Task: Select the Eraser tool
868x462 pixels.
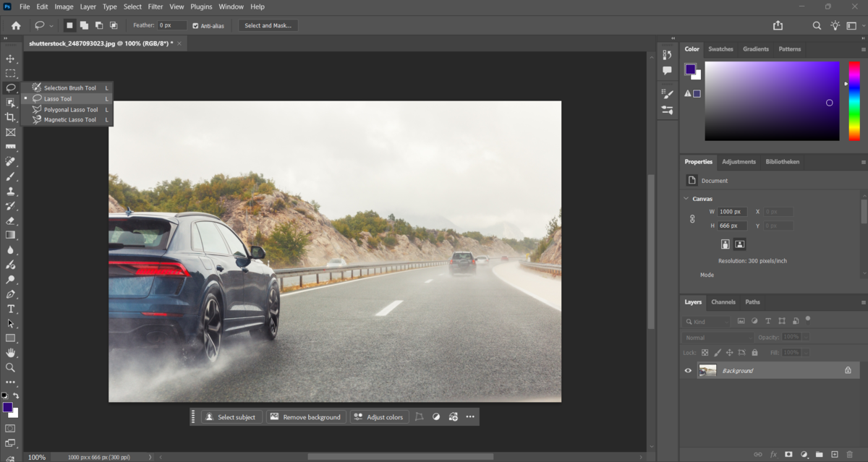Action: tap(10, 221)
